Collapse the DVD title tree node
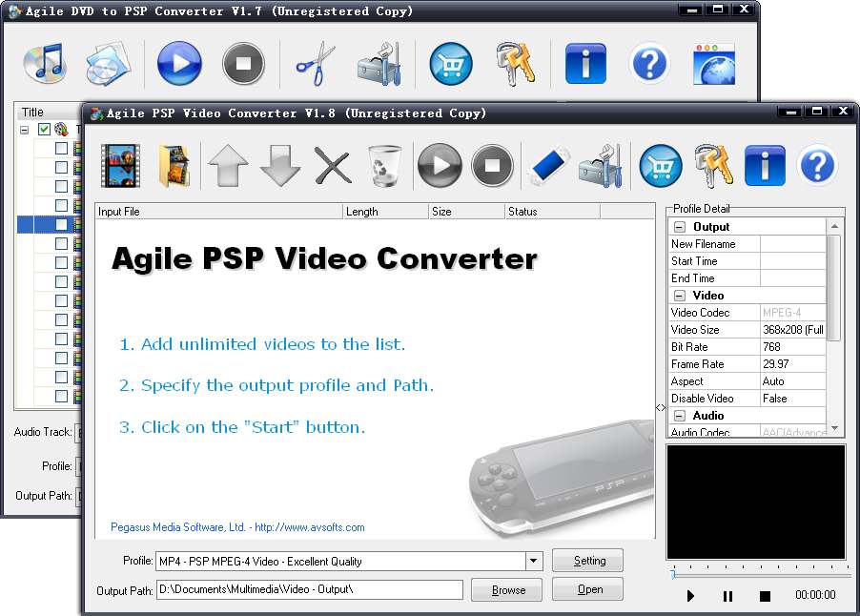The height and width of the screenshot is (616, 860). coord(24,130)
